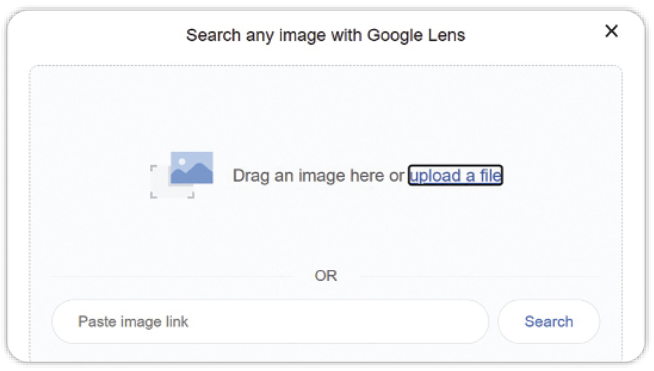
Task: Click the word "Google Lens" in the heading
Action: (x=416, y=35)
